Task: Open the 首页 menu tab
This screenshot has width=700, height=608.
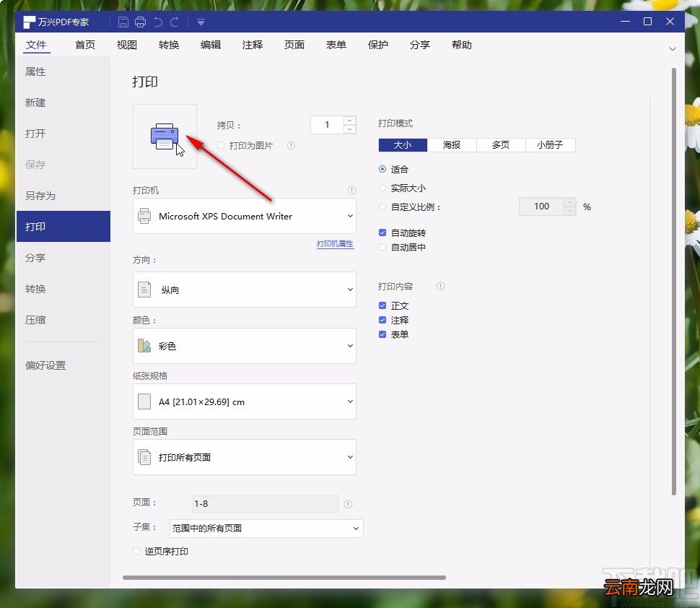Action: pyautogui.click(x=85, y=45)
